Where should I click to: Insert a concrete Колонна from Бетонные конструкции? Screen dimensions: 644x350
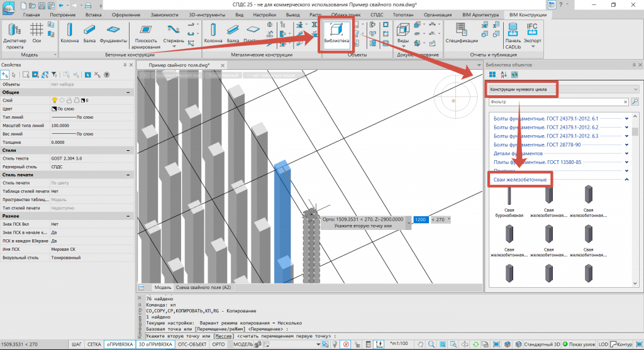69,33
